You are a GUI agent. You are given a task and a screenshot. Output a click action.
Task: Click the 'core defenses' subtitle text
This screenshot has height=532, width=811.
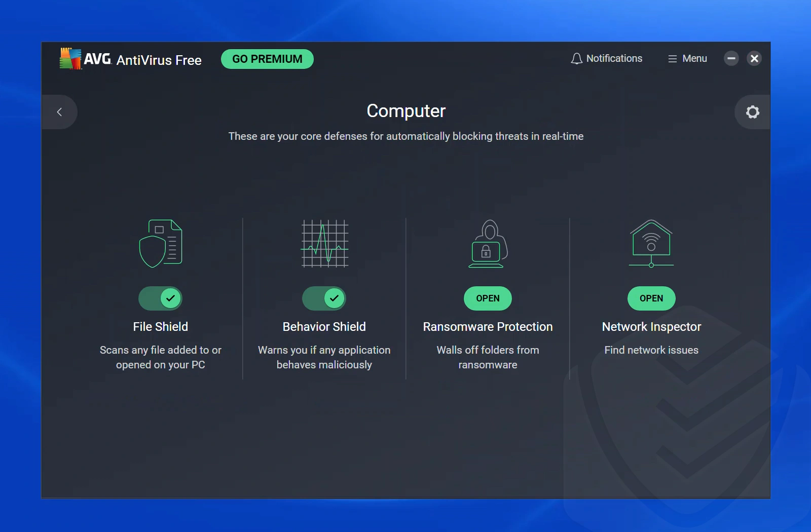pos(406,136)
